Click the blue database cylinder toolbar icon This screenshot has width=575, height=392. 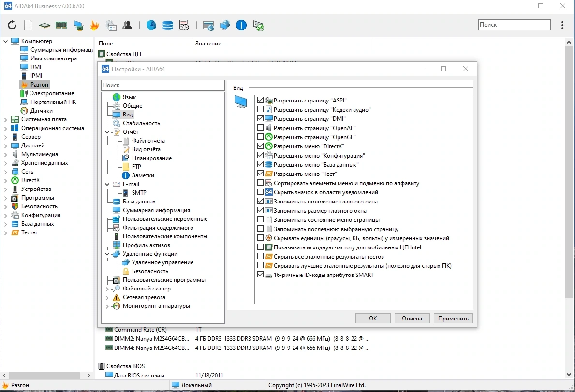(x=168, y=25)
